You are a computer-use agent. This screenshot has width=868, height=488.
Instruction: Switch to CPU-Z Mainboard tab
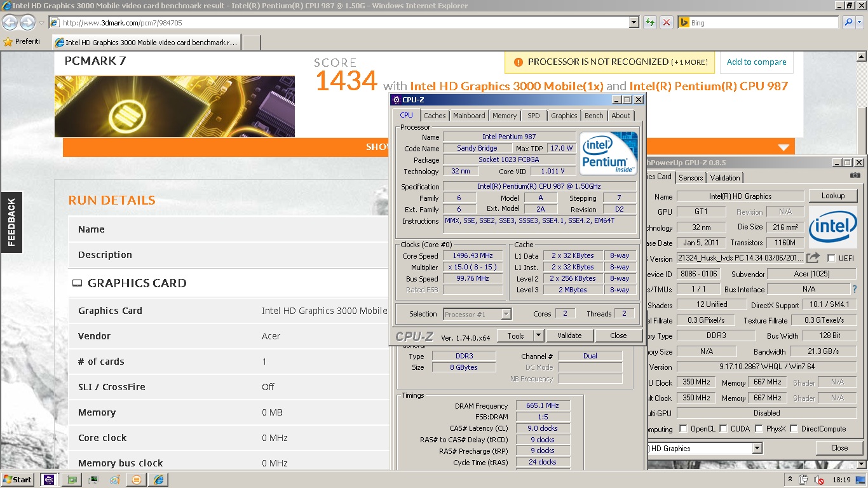[x=469, y=116]
